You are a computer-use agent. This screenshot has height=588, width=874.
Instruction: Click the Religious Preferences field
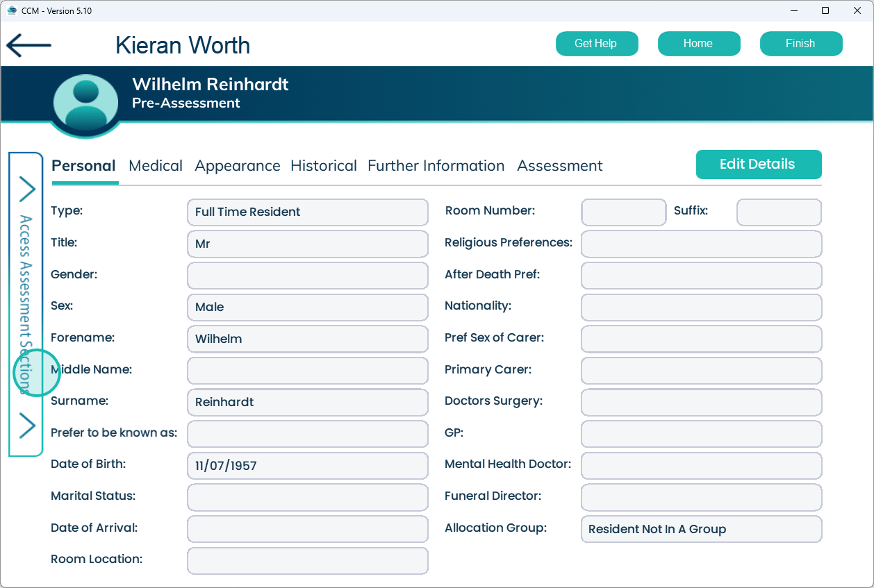coord(701,244)
